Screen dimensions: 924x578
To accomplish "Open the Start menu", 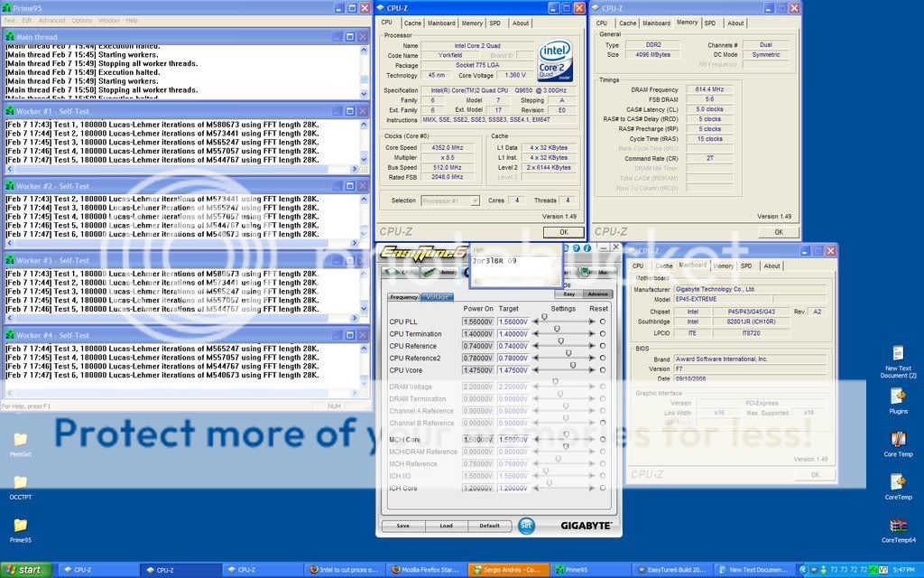I will tap(26, 570).
